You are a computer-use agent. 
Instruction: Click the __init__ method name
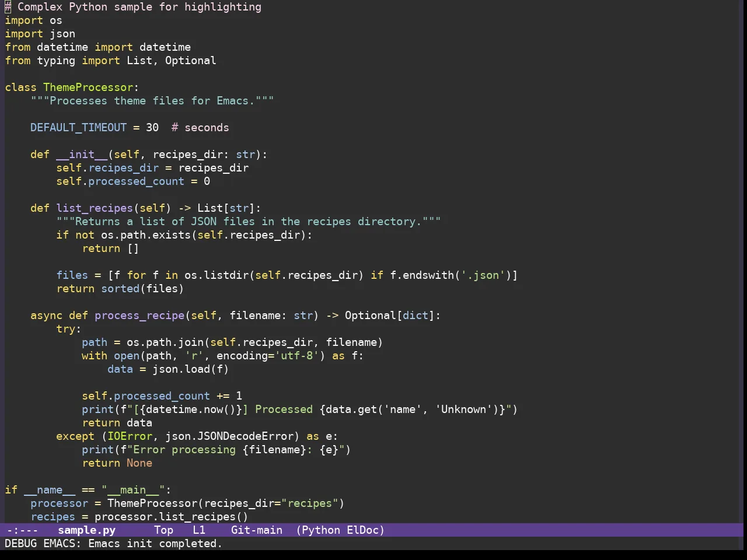coord(82,155)
